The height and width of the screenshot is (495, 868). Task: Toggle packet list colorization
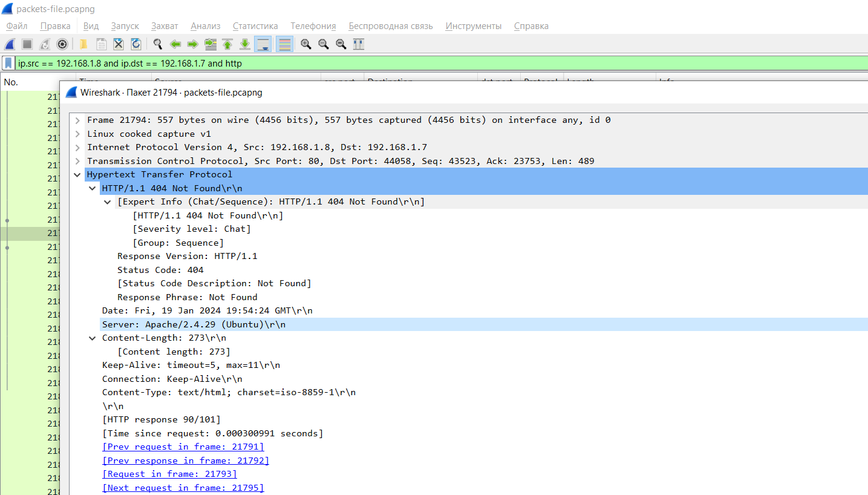click(284, 44)
